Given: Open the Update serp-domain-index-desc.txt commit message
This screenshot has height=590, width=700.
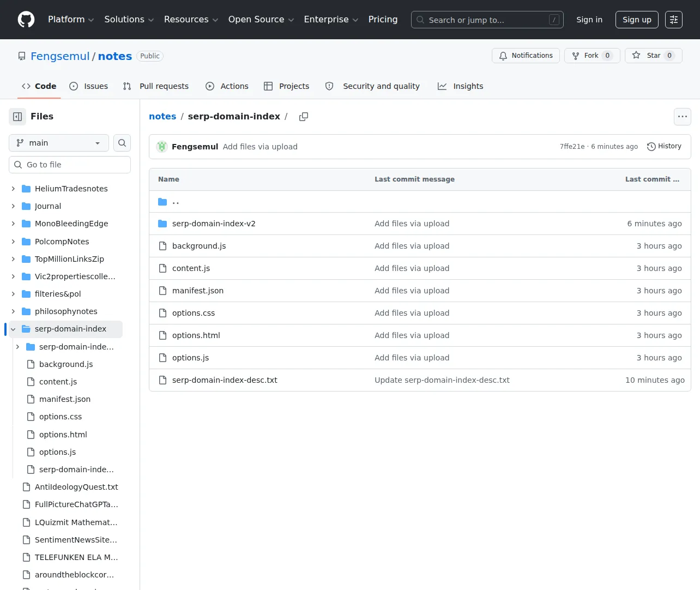Looking at the screenshot, I should click(442, 380).
